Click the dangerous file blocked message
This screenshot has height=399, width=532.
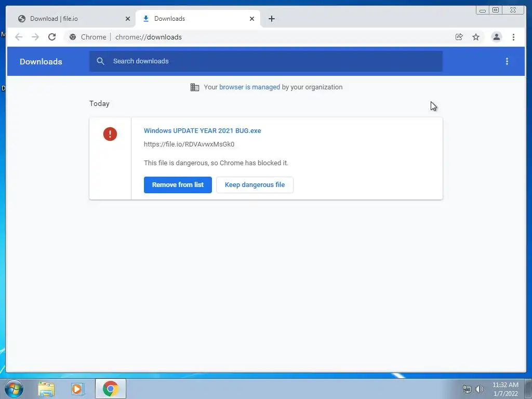(216, 163)
